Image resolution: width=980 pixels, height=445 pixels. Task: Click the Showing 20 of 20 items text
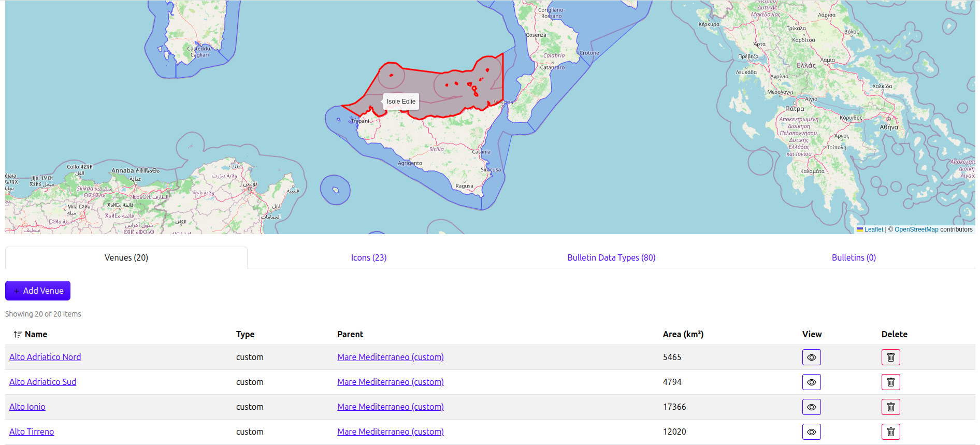point(43,314)
